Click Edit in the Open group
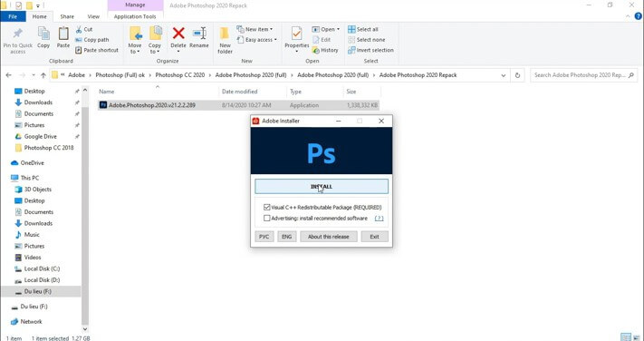The height and width of the screenshot is (341, 644). [322, 40]
